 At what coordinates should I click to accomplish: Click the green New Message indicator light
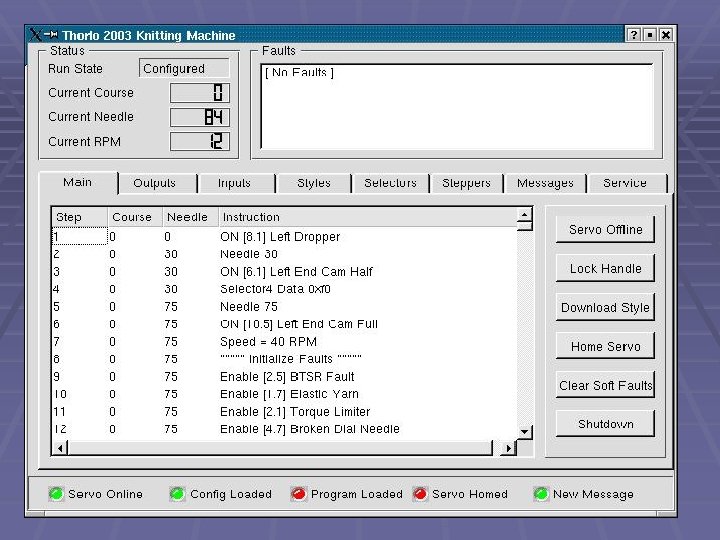[x=541, y=494]
